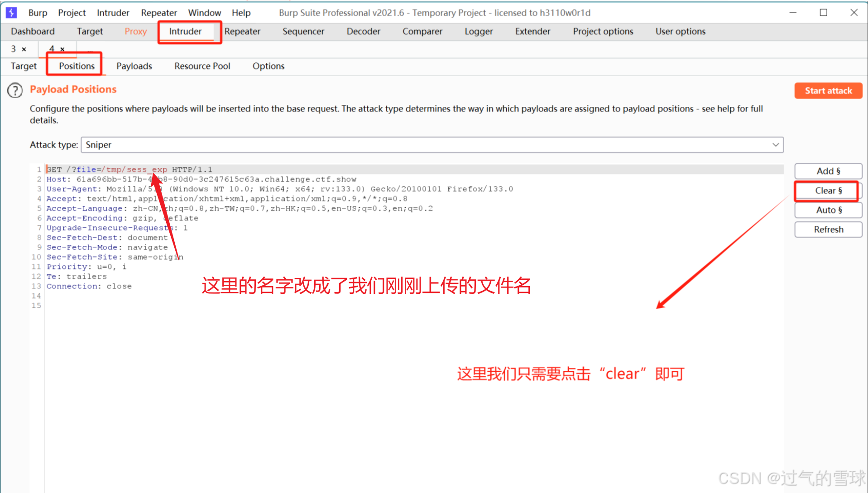The width and height of the screenshot is (868, 493).
Task: Open the Comparer tab
Action: (x=422, y=31)
